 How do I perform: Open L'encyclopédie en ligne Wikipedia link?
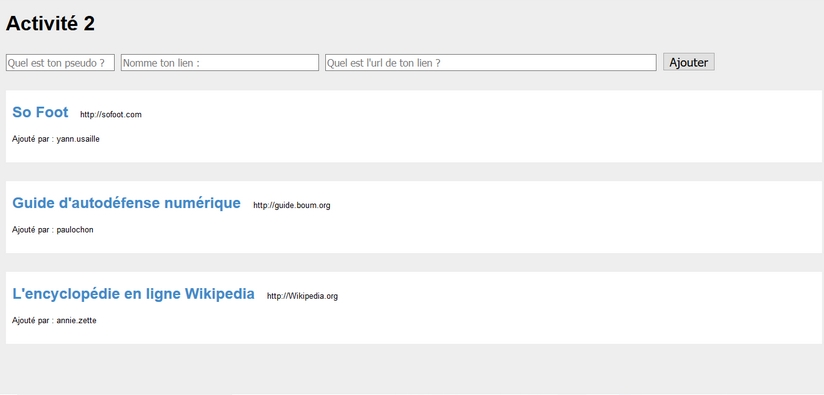(x=133, y=294)
